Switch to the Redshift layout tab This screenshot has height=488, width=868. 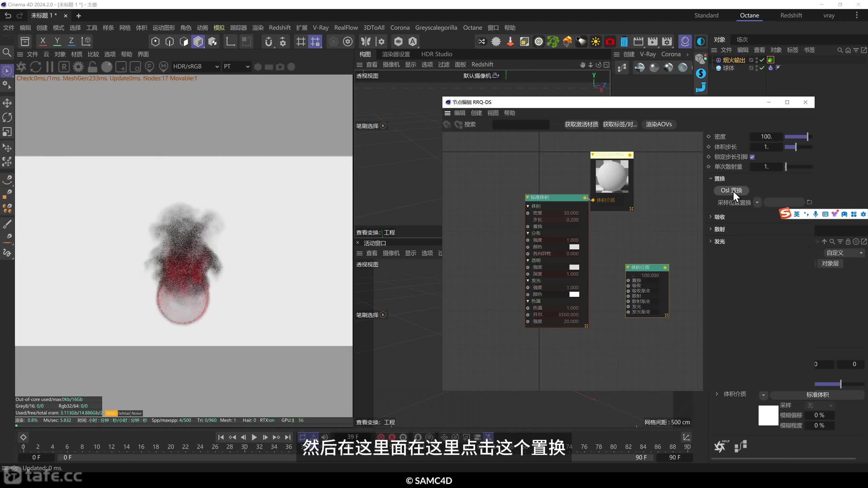[x=791, y=15]
